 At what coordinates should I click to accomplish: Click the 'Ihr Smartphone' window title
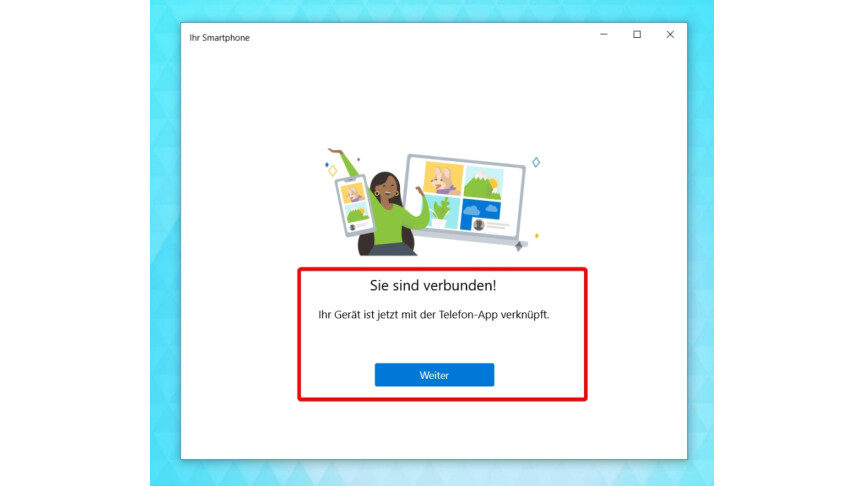pyautogui.click(x=219, y=37)
